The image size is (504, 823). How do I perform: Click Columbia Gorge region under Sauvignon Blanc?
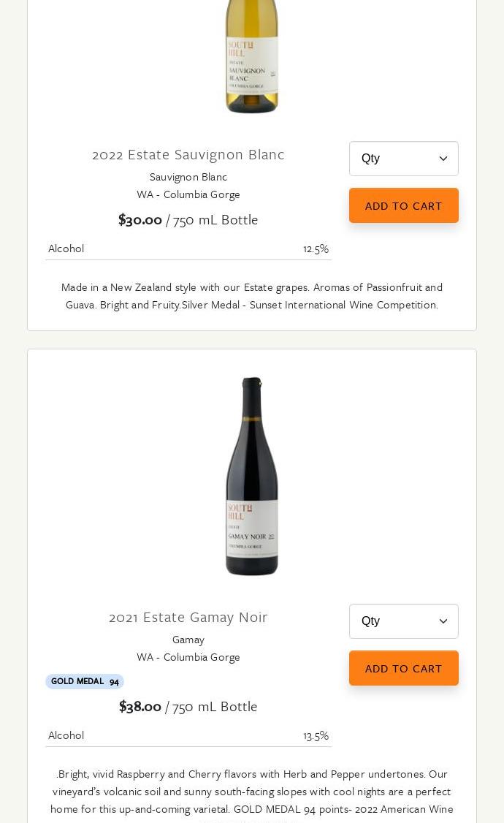(188, 194)
